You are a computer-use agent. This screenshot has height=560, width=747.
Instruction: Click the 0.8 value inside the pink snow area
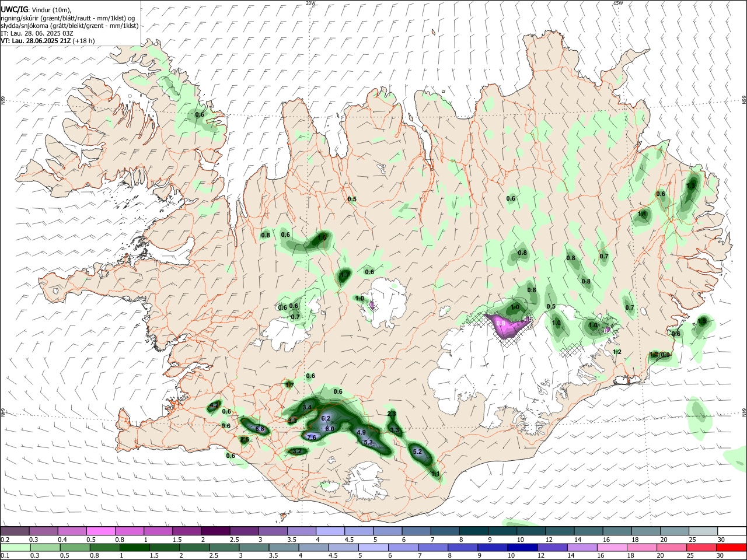500,323
